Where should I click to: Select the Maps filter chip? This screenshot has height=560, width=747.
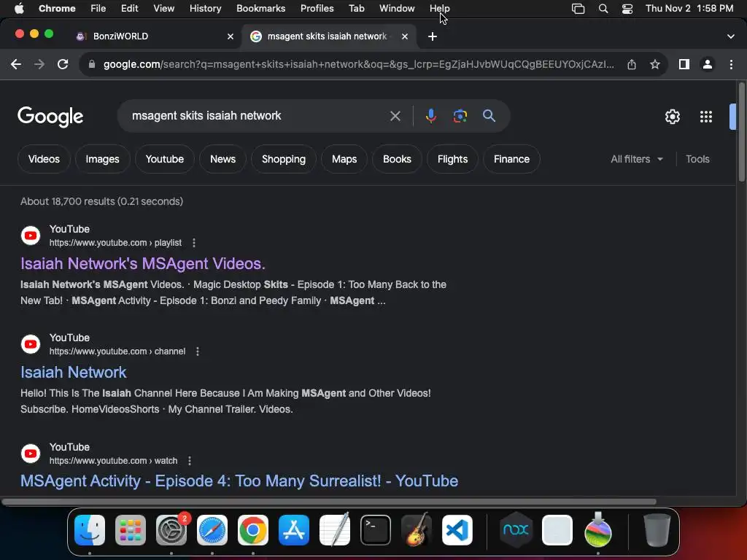click(344, 159)
